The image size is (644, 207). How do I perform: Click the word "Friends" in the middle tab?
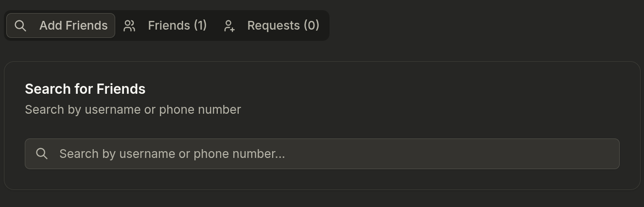169,26
